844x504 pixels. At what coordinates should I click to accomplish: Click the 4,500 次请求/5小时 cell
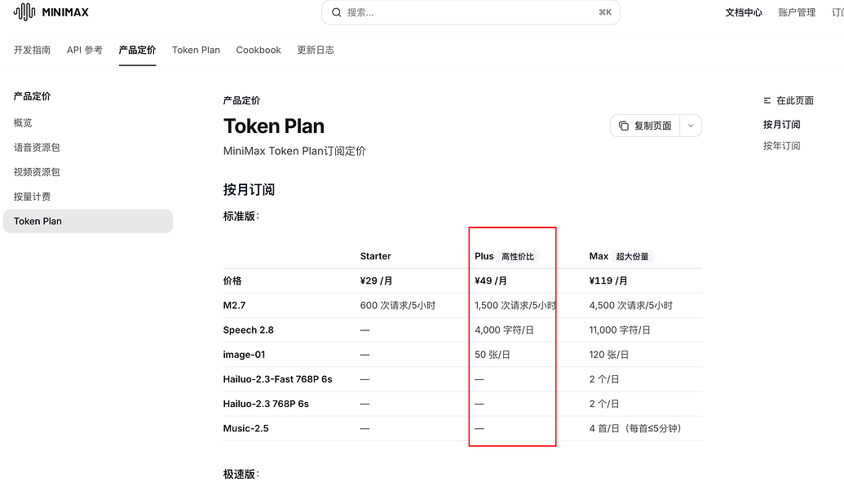pos(631,305)
